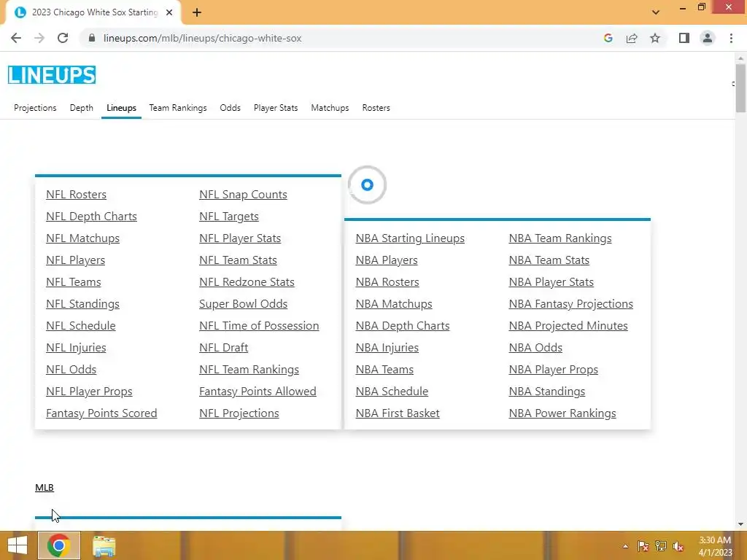
Task: Open the Player Stats tab
Action: point(276,108)
